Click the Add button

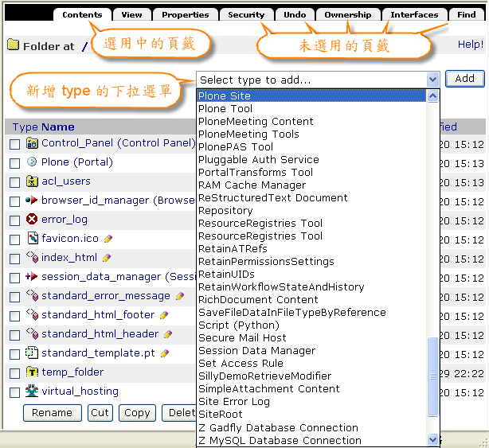click(464, 79)
